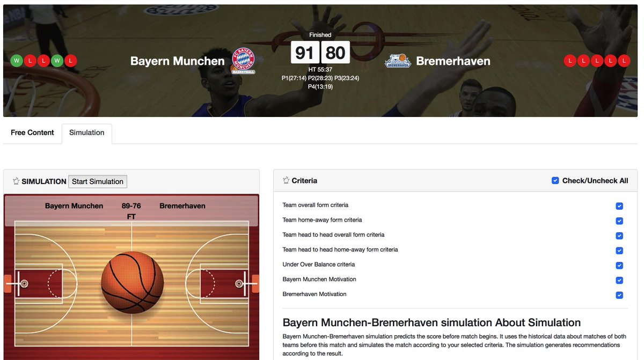Click the P4(13:19) period score
Image resolution: width=644 pixels, height=360 pixels.
[320, 86]
